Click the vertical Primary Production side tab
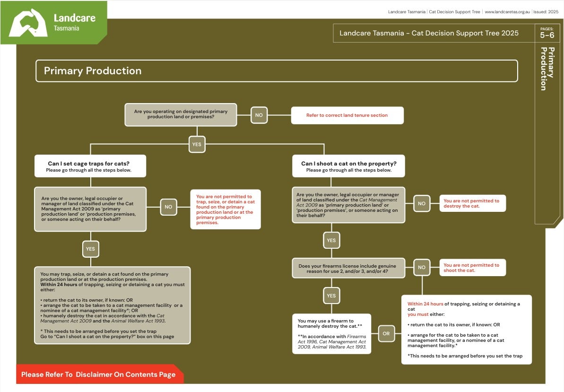The width and height of the screenshot is (564, 392). (x=547, y=69)
